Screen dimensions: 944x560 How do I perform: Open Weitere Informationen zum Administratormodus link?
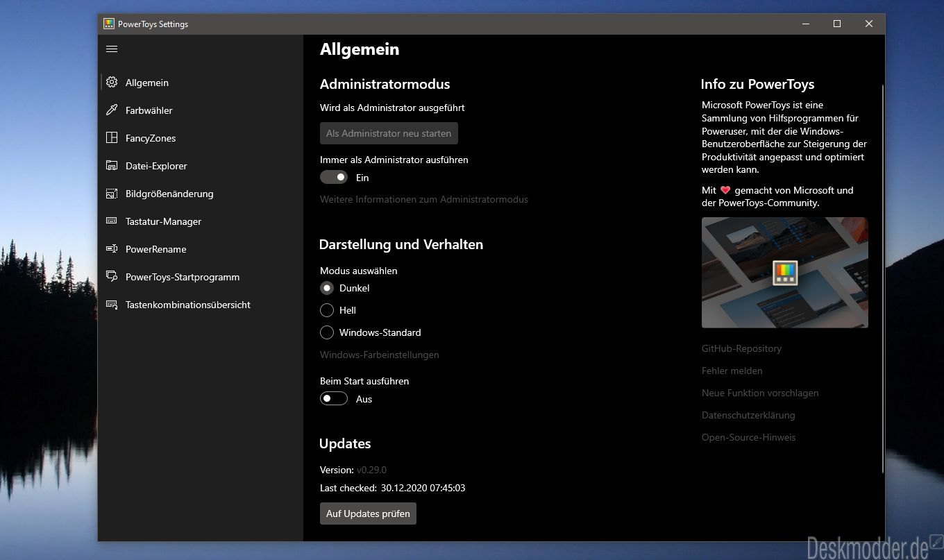(424, 199)
